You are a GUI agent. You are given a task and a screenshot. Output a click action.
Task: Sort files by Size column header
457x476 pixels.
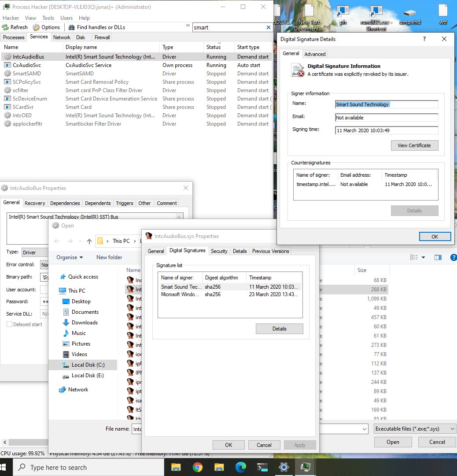[372, 270]
